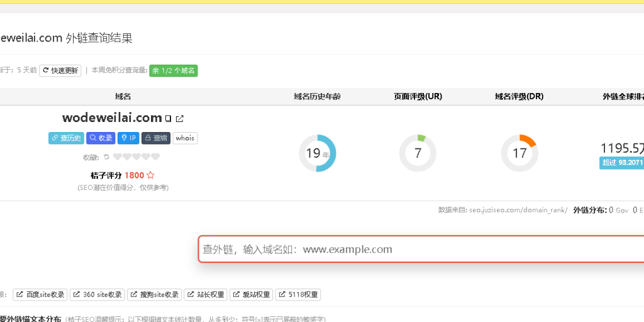This screenshot has height=322, width=644.
Task: Click the wodeweilai.com domain name text
Action: [112, 118]
